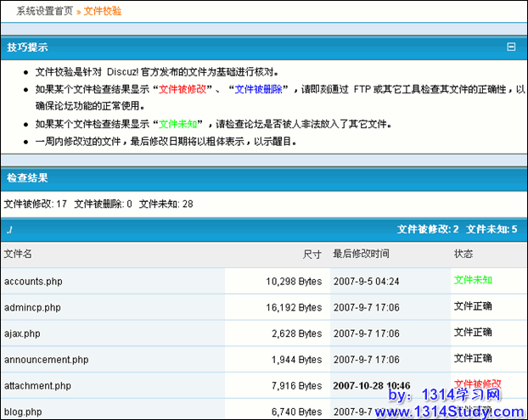
Task: Select the attachment.php file name
Action: tap(37, 386)
